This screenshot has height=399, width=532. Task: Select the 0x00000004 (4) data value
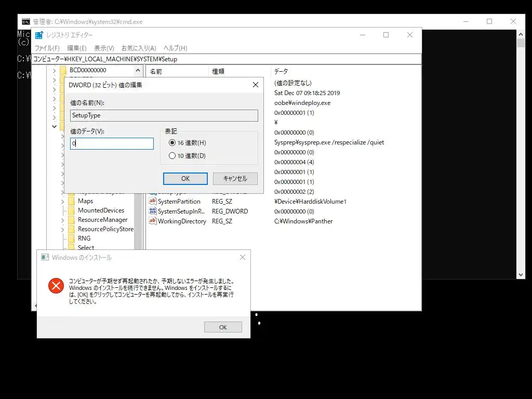coord(294,162)
